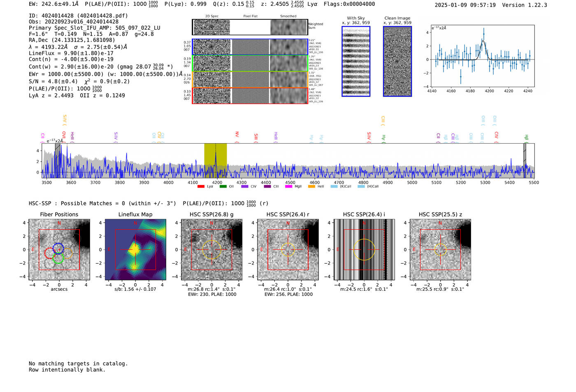Click the Primary Spec_Slot_IFU_AMP value line

pyautogui.click(x=95, y=28)
